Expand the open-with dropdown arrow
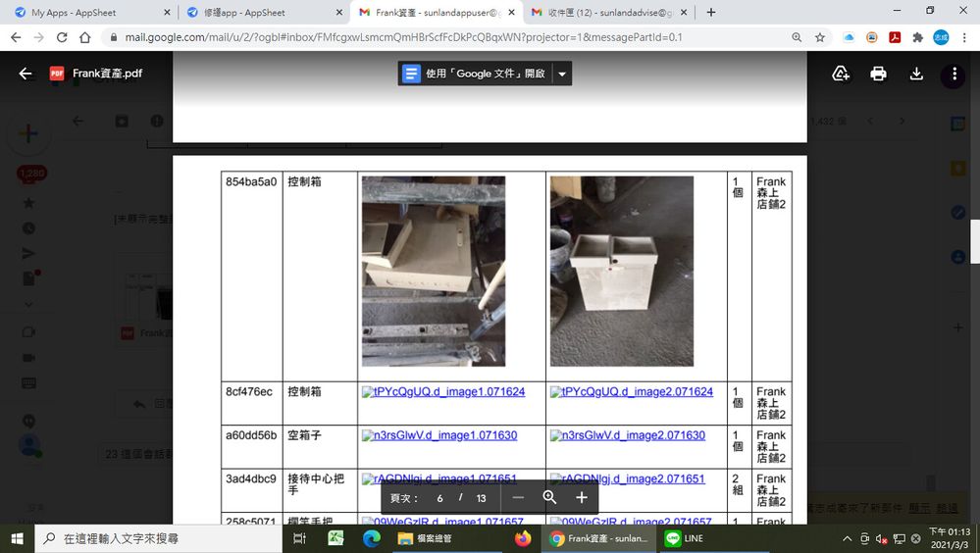 point(562,74)
